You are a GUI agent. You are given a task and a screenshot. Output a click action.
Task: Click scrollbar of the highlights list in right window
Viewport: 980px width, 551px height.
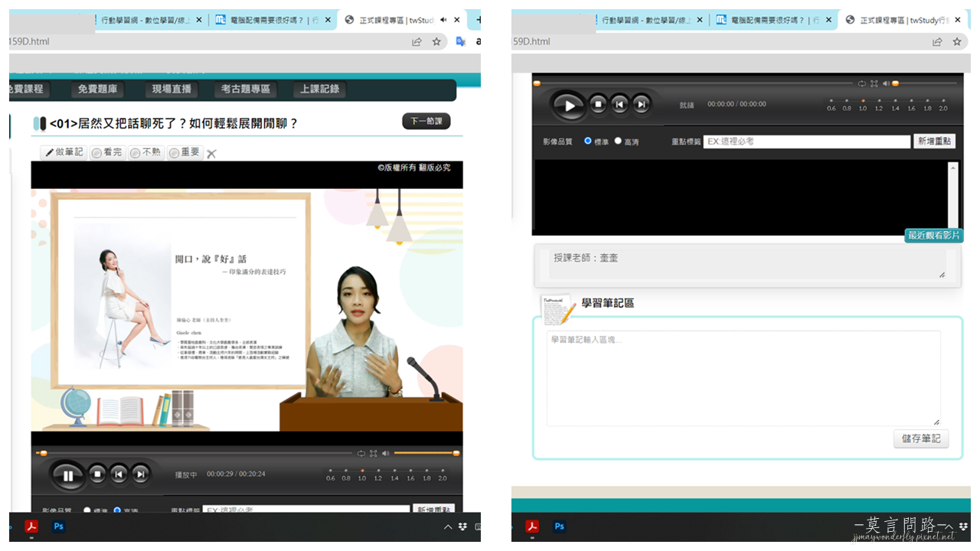pyautogui.click(x=952, y=195)
